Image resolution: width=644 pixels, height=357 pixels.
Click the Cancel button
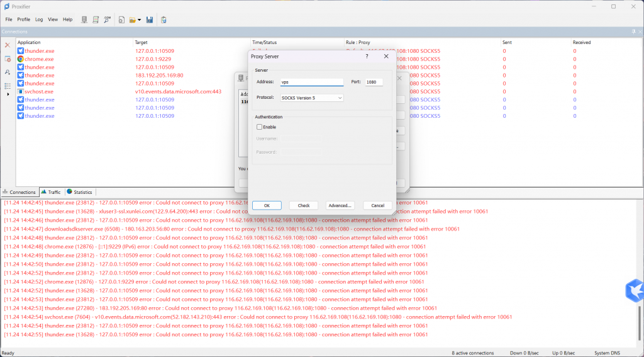(377, 205)
